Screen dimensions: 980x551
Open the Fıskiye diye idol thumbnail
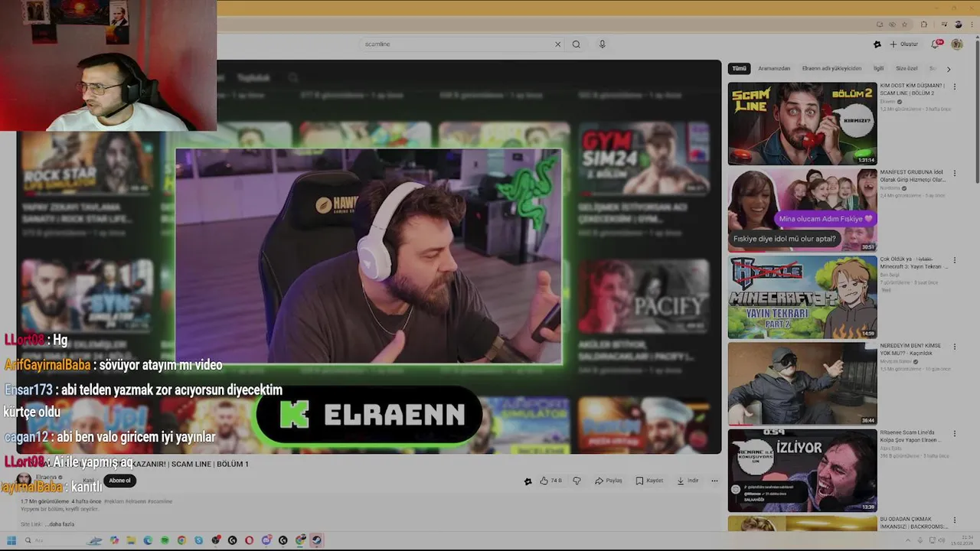point(802,210)
